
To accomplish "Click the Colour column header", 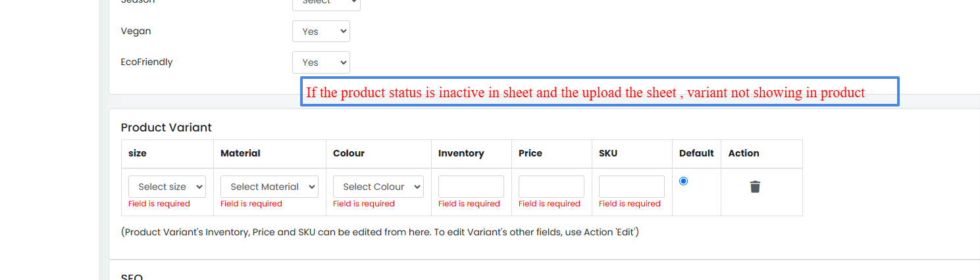I will click(x=349, y=153).
